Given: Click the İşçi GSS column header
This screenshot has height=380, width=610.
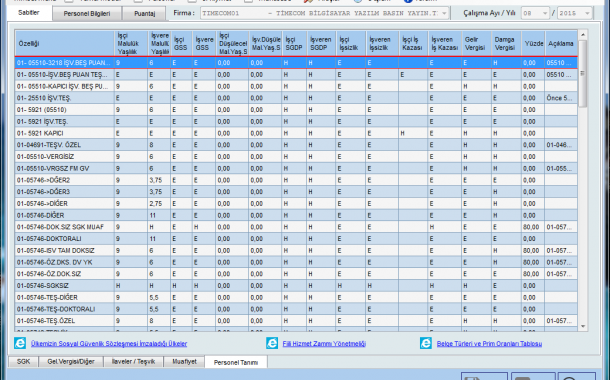Looking at the screenshot, I should tap(181, 44).
